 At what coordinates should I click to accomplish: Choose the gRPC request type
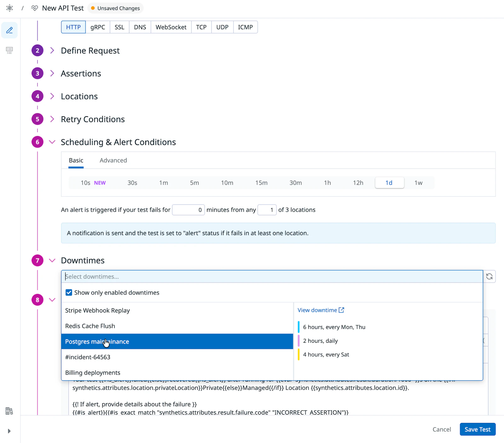pos(98,27)
